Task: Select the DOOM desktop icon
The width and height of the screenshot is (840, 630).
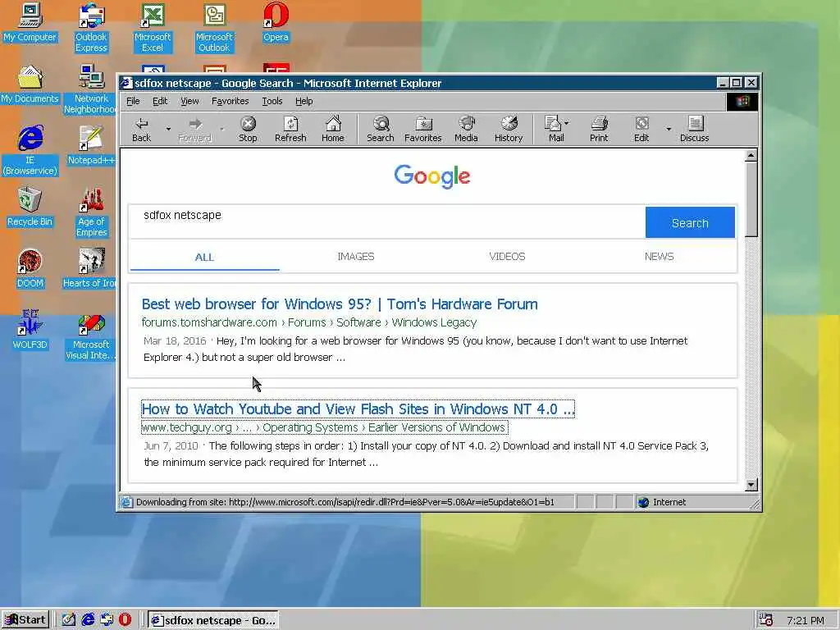Action: click(30, 269)
